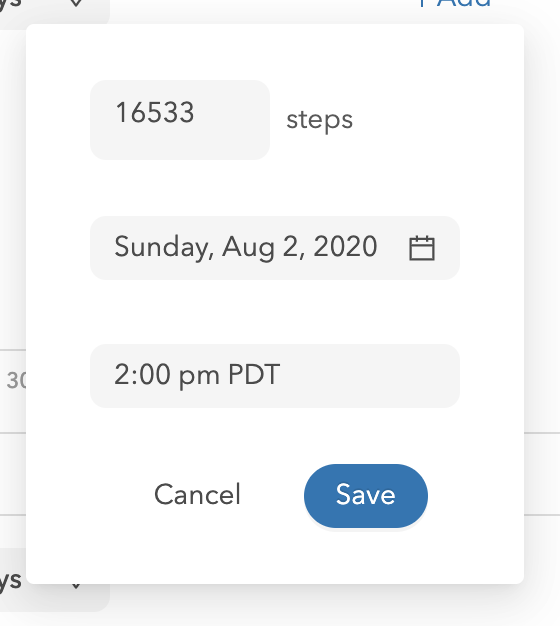Open the calendar date picker icon

[x=422, y=248]
